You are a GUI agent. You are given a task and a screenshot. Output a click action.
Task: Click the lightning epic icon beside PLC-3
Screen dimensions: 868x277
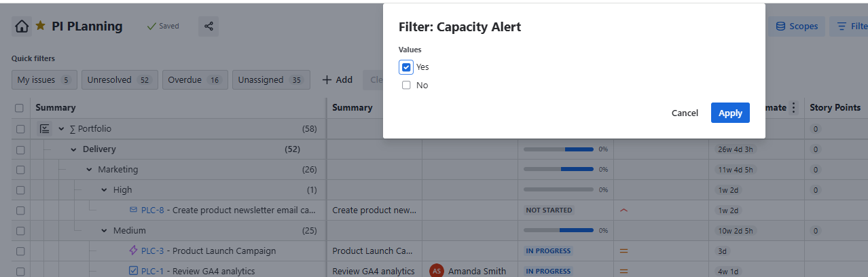(133, 251)
